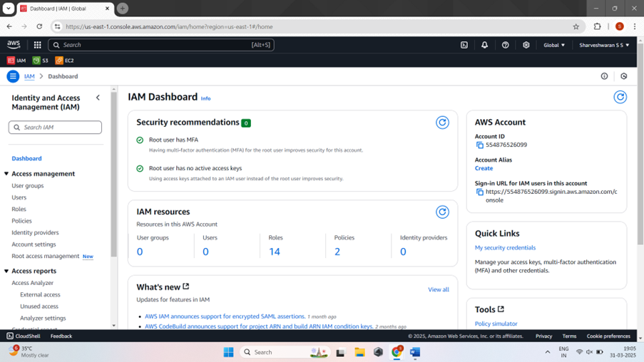Open CloudShell from the footer
Screen dimensions: 644x362
pos(24,336)
